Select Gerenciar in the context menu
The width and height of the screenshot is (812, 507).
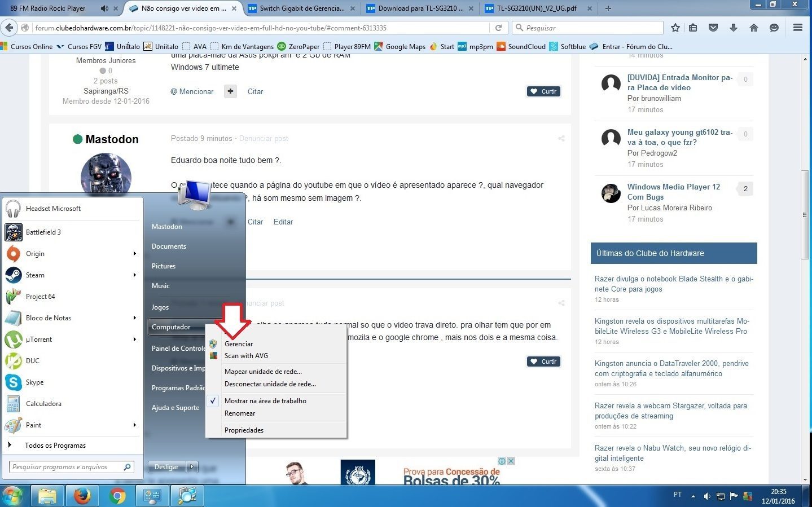click(x=239, y=344)
